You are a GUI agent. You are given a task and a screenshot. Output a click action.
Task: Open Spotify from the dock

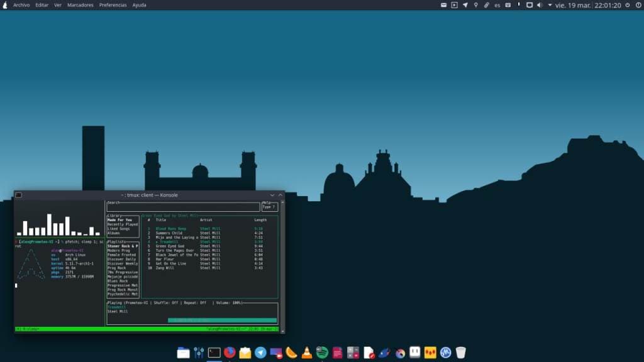pos(322,353)
